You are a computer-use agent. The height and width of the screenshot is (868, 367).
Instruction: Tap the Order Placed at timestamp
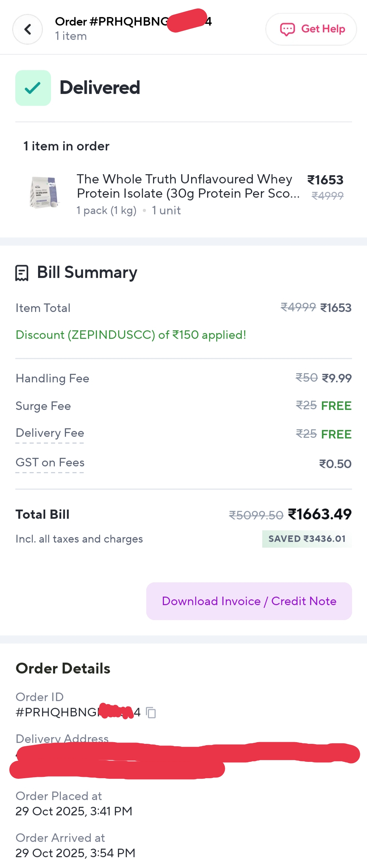pyautogui.click(x=74, y=811)
